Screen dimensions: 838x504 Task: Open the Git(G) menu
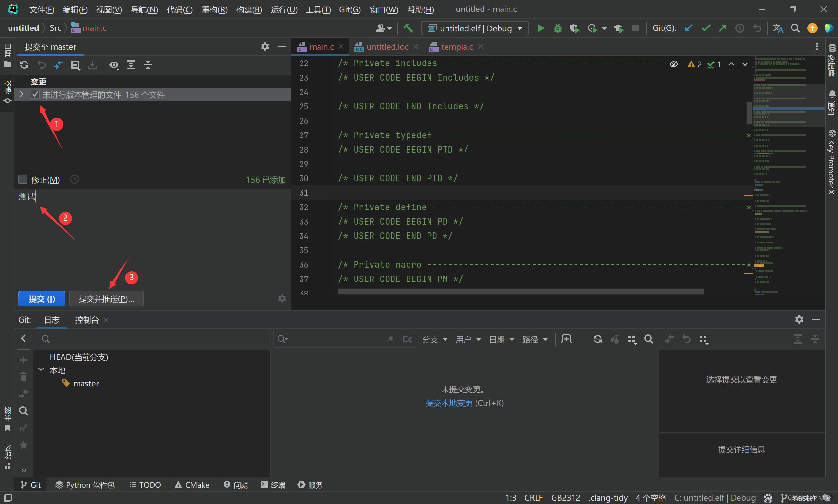tap(350, 9)
